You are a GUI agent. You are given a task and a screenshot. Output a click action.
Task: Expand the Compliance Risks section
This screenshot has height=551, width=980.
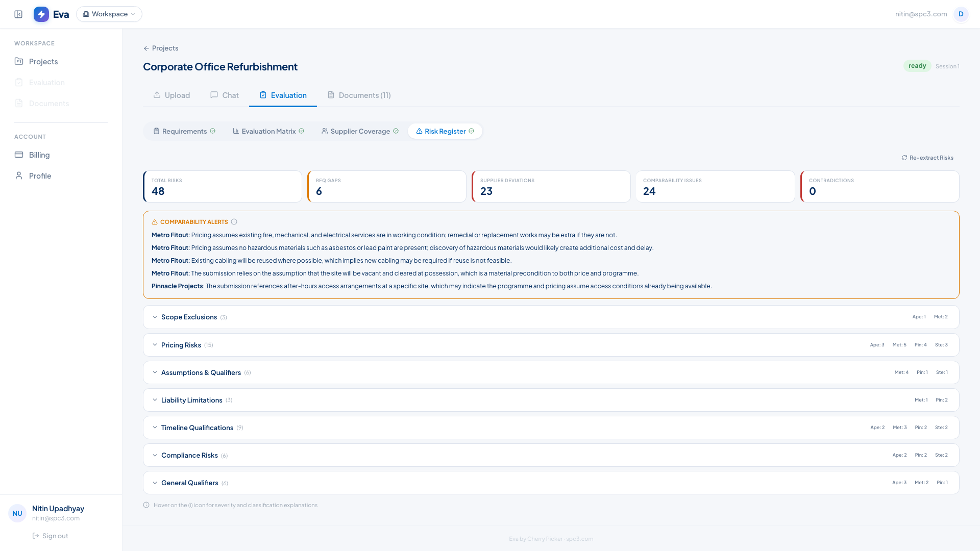click(x=551, y=455)
